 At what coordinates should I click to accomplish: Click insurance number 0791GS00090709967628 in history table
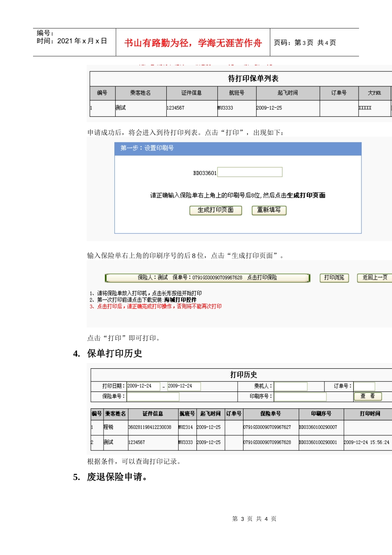267,442
